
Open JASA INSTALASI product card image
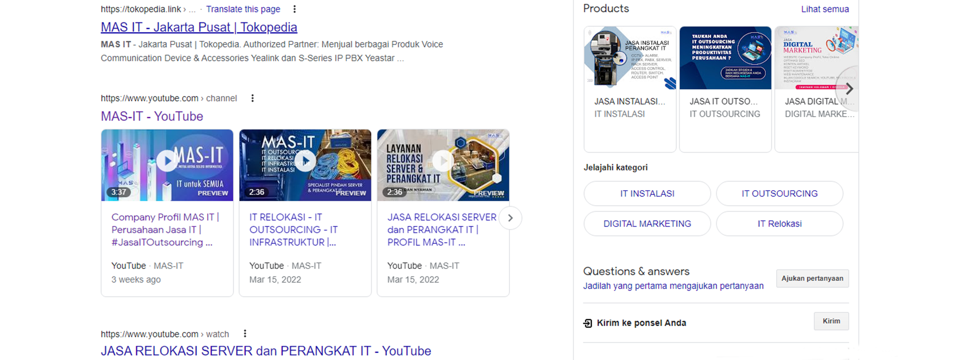point(630,58)
